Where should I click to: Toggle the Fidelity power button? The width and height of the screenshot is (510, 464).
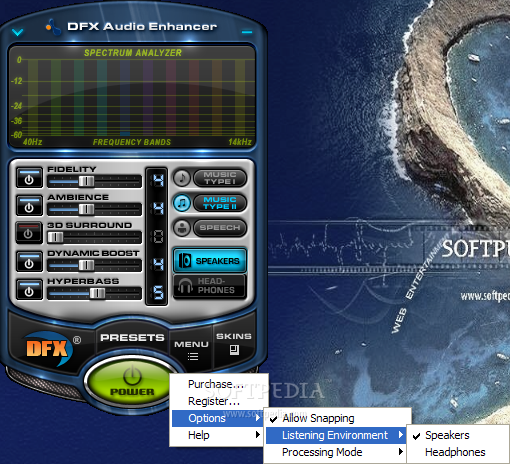tap(29, 178)
